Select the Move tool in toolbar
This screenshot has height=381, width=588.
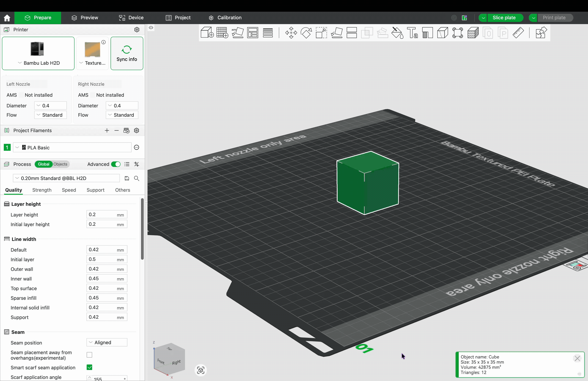[x=291, y=33]
